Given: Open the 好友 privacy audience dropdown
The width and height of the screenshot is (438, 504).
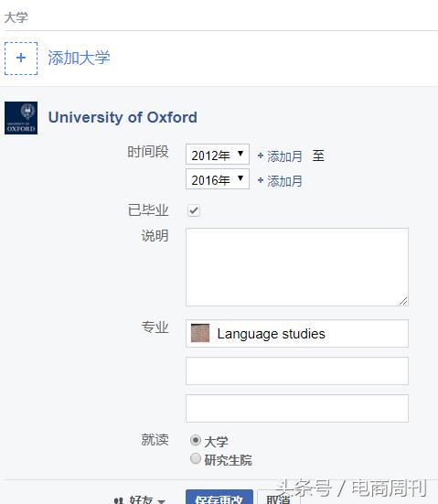Looking at the screenshot, I should tap(140, 499).
